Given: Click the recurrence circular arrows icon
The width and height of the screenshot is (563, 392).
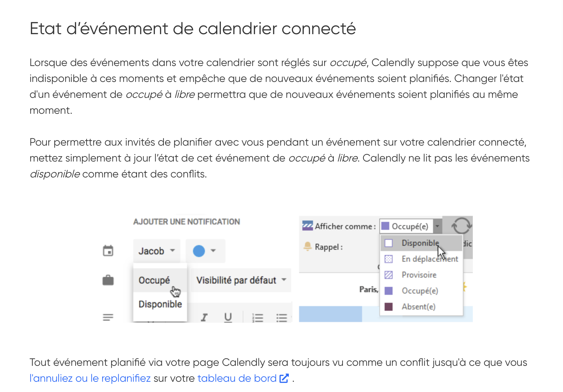Looking at the screenshot, I should (461, 226).
